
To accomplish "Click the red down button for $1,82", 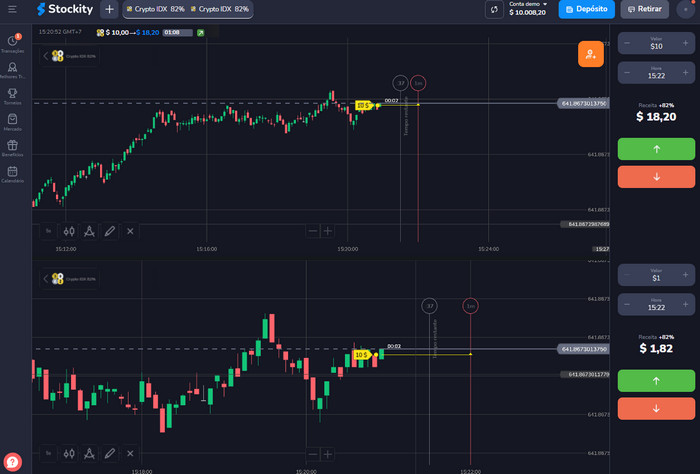I will point(656,408).
